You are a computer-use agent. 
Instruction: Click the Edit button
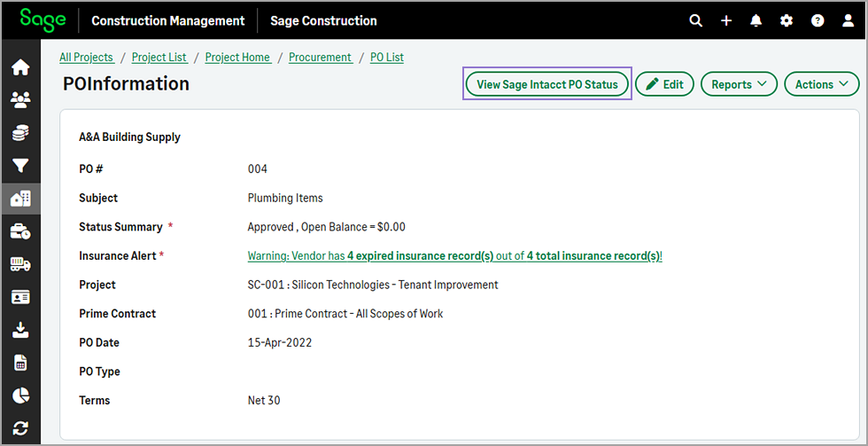[x=664, y=84]
